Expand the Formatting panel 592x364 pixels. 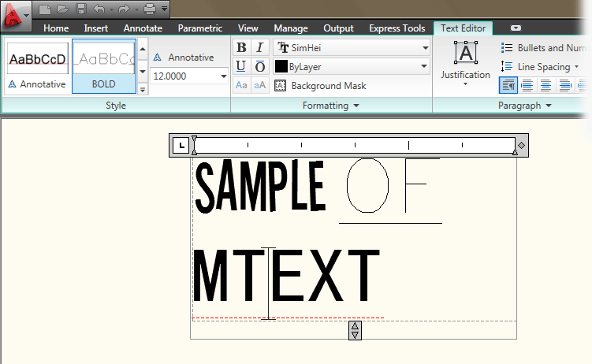331,106
